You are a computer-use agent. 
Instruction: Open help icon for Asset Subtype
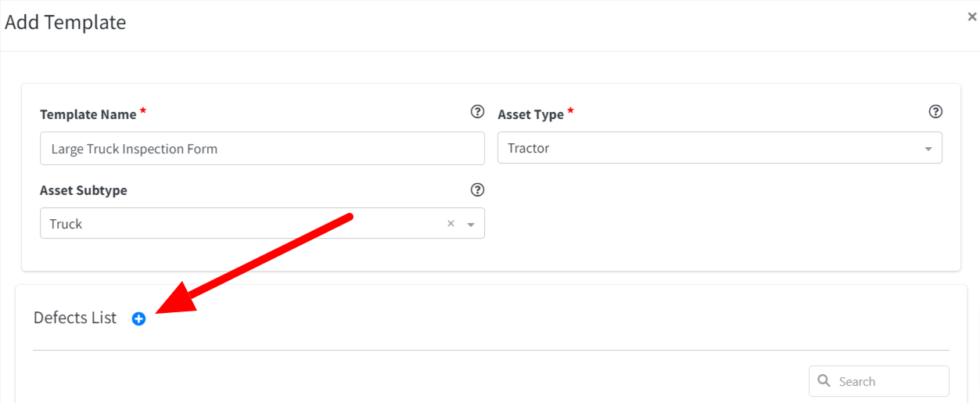[x=477, y=189]
